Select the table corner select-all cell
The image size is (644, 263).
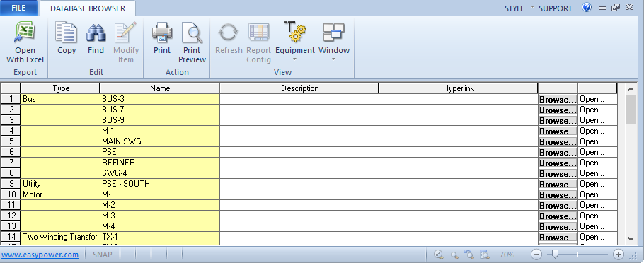pyautogui.click(x=11, y=88)
